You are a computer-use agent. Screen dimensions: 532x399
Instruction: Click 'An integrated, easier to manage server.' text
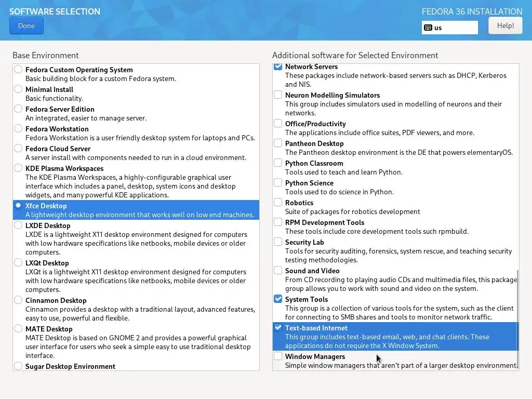click(86, 118)
